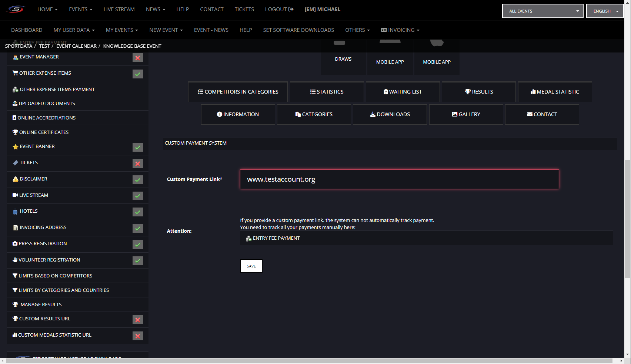Image resolution: width=631 pixels, height=364 pixels.
Task: Expand the Events menu dropdown
Action: pos(80,9)
